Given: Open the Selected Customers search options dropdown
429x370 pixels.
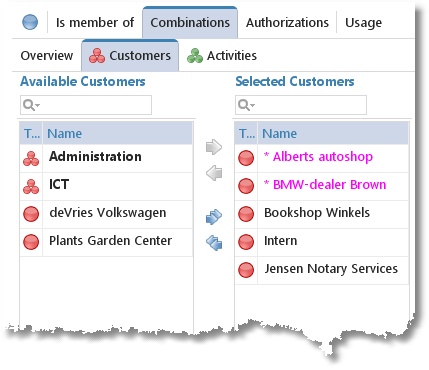Looking at the screenshot, I should [x=247, y=105].
